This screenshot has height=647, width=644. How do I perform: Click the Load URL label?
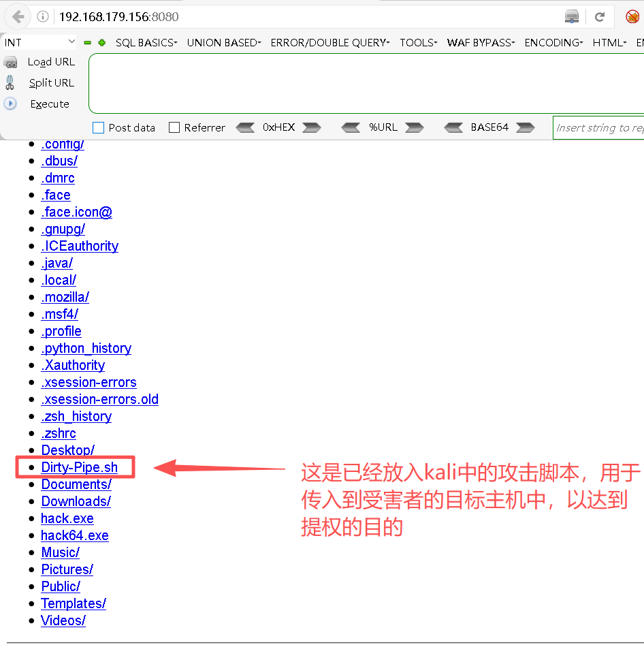coord(51,62)
